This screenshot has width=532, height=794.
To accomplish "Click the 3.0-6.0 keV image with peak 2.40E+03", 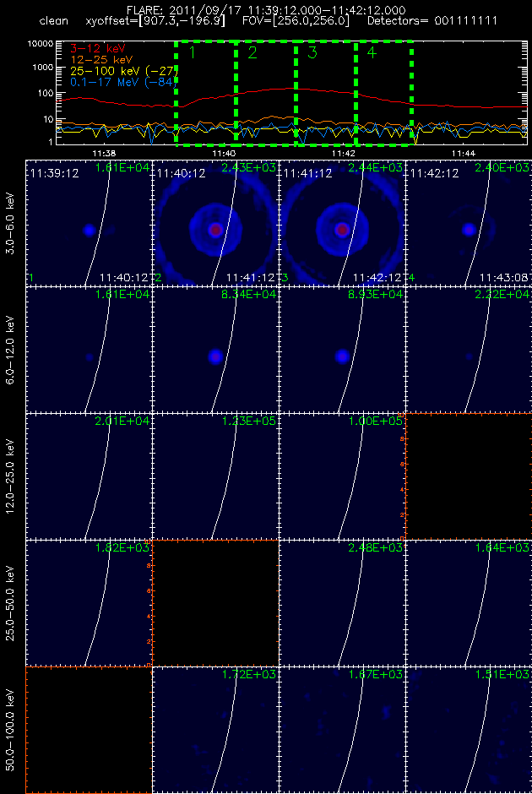I will tap(469, 223).
